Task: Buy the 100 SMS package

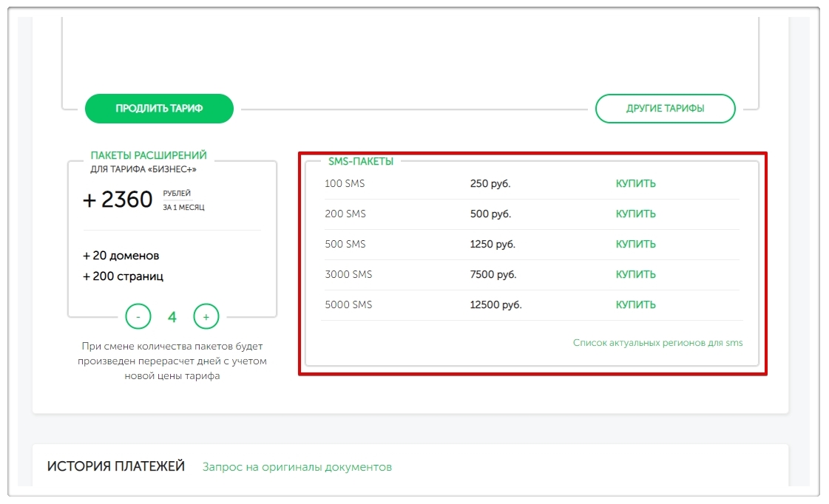Action: coord(635,184)
